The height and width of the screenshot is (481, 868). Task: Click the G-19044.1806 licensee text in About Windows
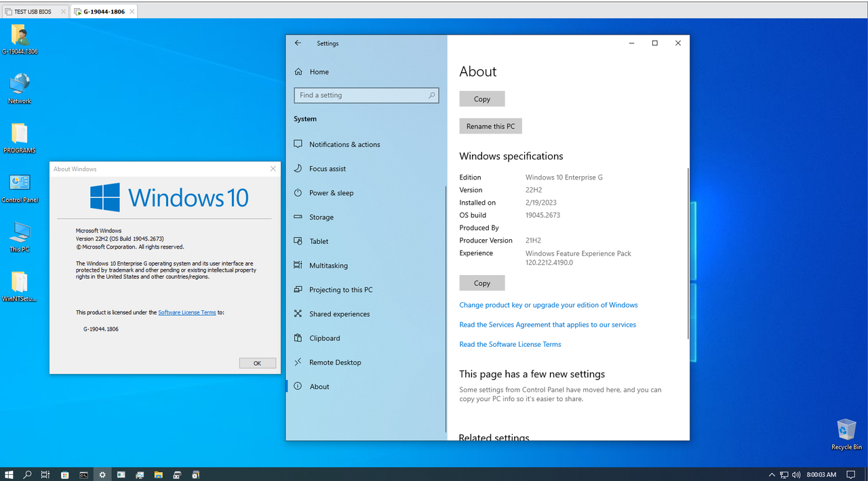(101, 329)
